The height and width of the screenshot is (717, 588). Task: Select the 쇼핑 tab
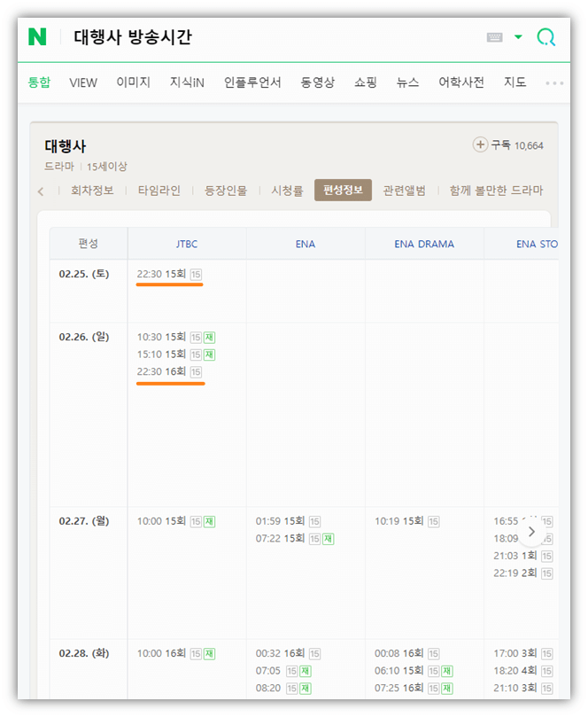click(x=366, y=82)
